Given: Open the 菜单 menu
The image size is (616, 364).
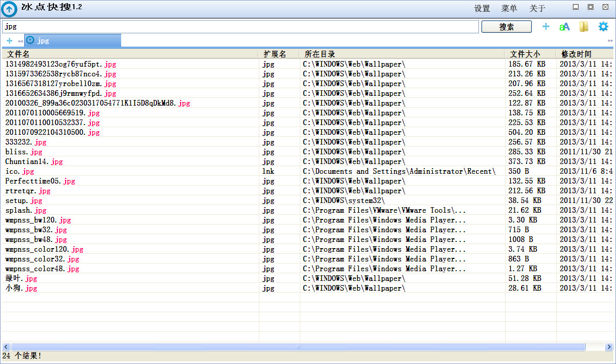Looking at the screenshot, I should [x=509, y=9].
